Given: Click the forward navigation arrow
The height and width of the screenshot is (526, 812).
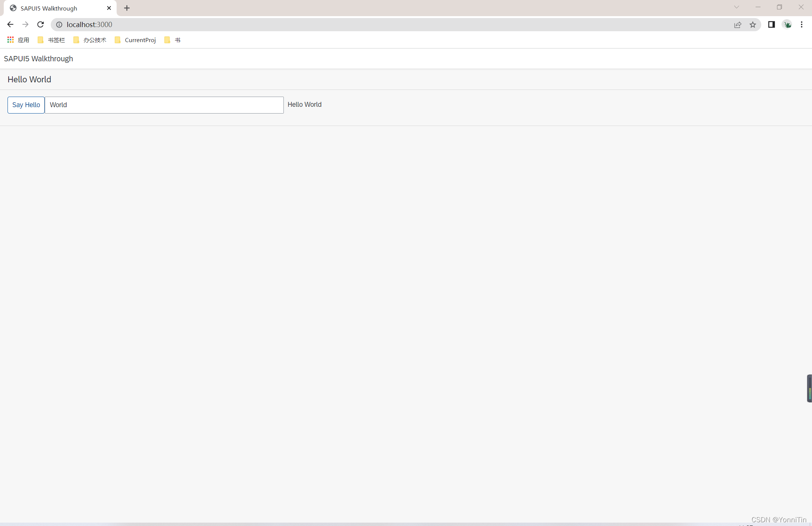Looking at the screenshot, I should (25, 24).
